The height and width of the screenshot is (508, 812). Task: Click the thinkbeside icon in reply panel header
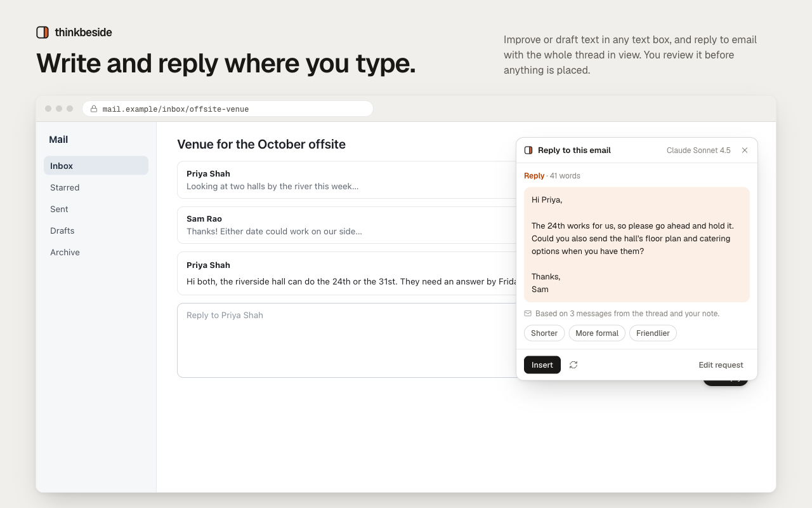tap(528, 150)
